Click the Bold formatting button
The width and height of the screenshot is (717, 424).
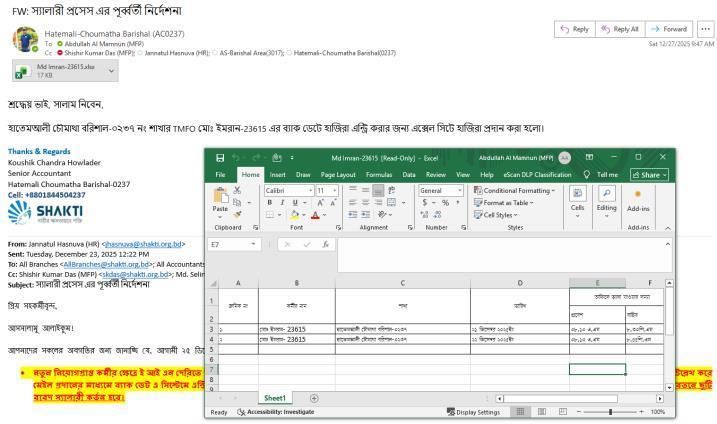click(270, 202)
